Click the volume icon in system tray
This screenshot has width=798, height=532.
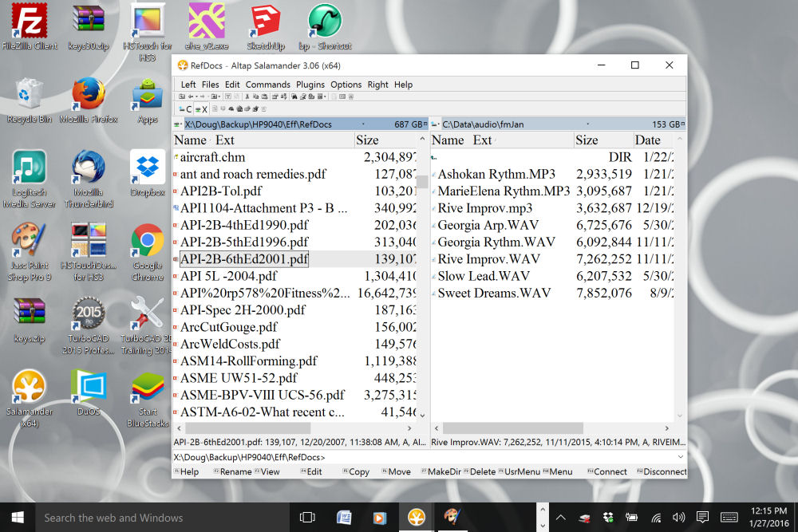pos(679,517)
